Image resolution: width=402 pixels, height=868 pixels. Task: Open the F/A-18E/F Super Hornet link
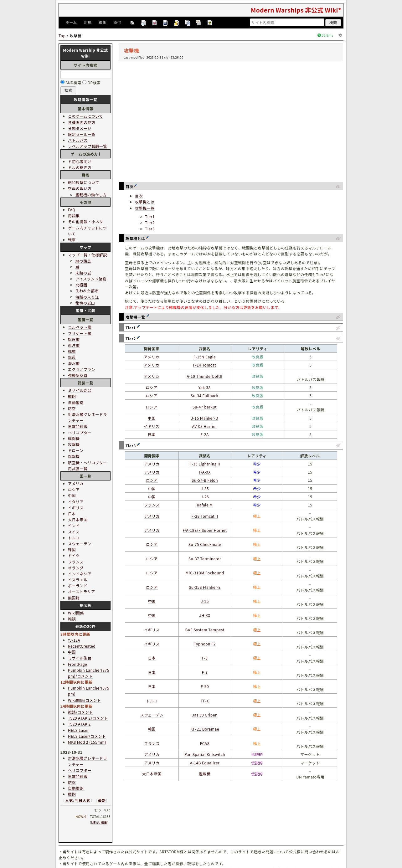204,530
